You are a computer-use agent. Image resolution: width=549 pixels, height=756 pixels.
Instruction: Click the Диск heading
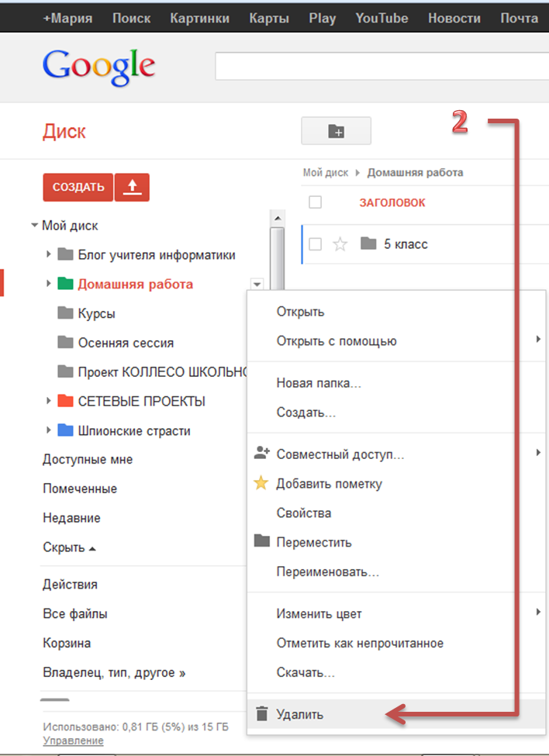click(x=64, y=132)
